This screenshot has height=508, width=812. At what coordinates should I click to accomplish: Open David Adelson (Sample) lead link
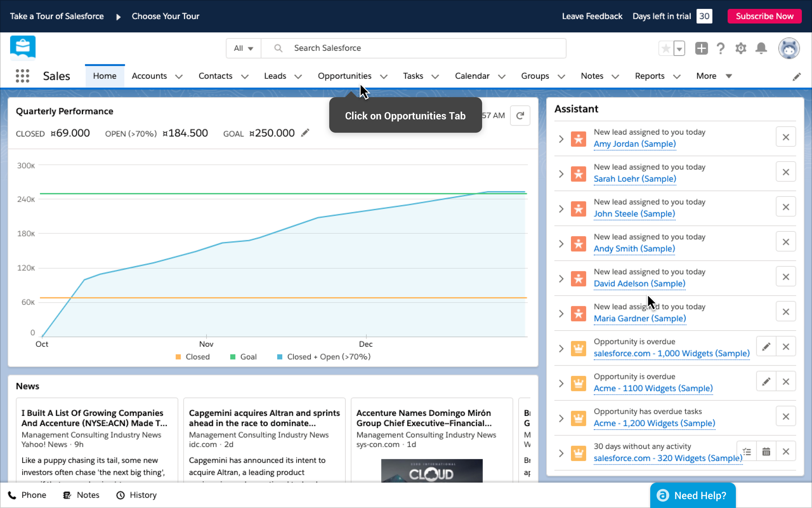tap(639, 284)
